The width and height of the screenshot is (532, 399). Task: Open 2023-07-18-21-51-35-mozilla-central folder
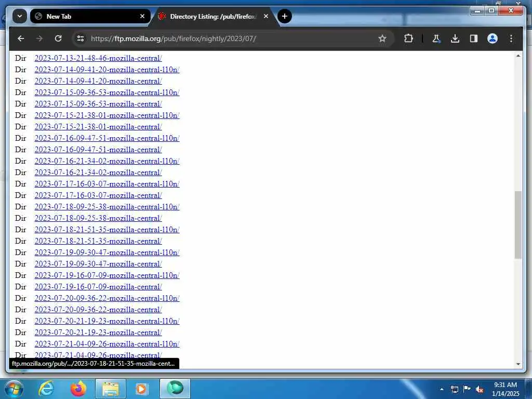coord(98,241)
